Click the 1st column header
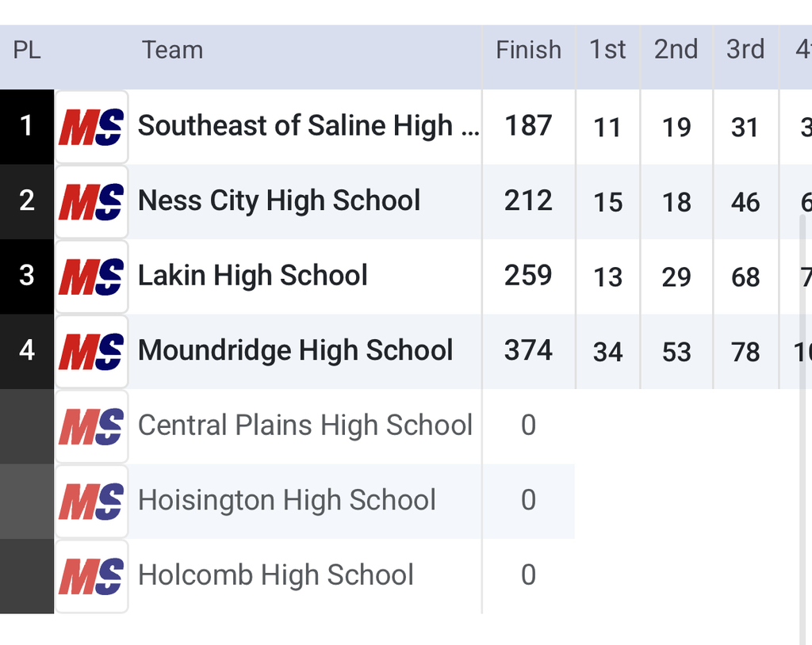The width and height of the screenshot is (812, 645). pyautogui.click(x=607, y=50)
